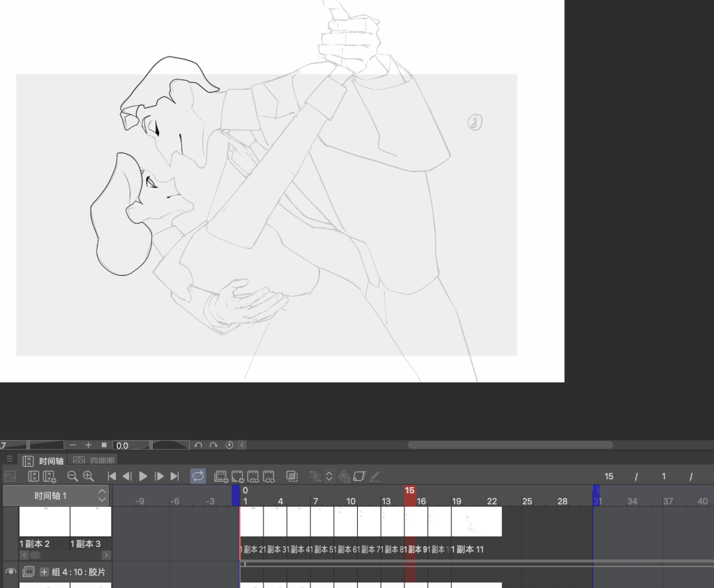Step forward to next frame

pyautogui.click(x=159, y=477)
